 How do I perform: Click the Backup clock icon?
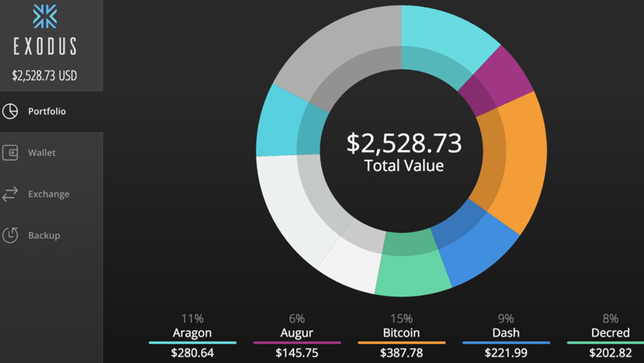pos(10,235)
